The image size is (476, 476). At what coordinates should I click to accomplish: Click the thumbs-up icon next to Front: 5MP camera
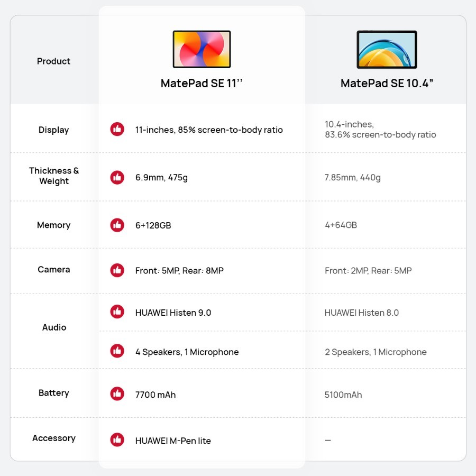(117, 270)
